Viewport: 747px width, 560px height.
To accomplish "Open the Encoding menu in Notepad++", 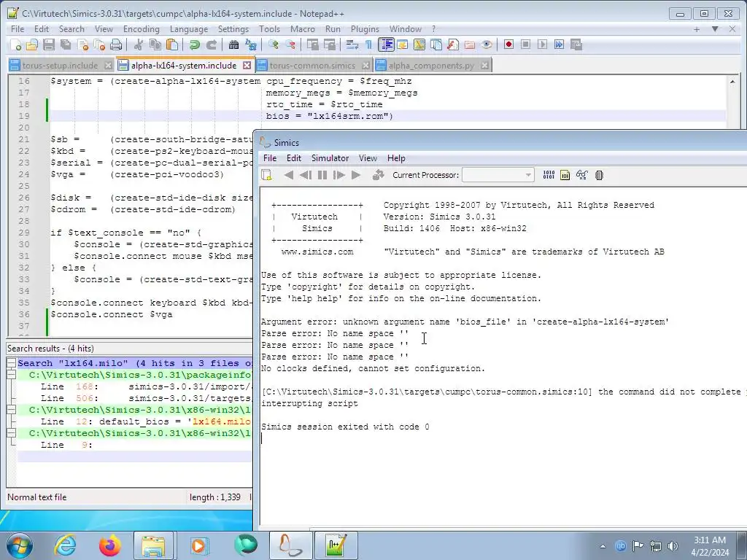I will coord(142,29).
